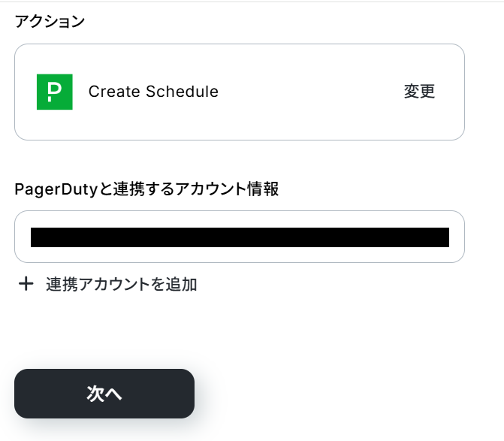
Task: Click the rounded border of the account field
Action: 240,211
